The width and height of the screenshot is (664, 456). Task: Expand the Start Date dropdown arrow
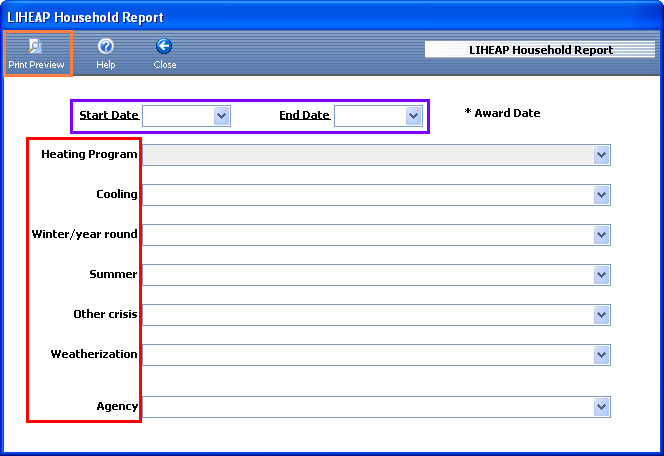click(222, 116)
